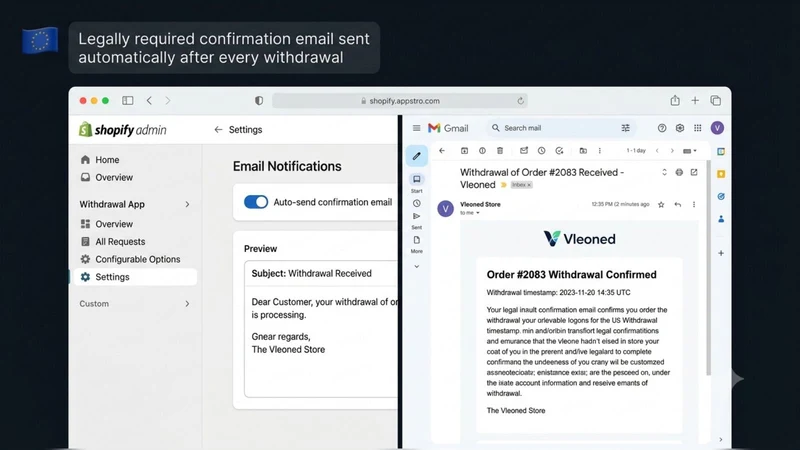Snooze the email with clock icon
Screen dimensions: 800x450
pyautogui.click(x=541, y=151)
